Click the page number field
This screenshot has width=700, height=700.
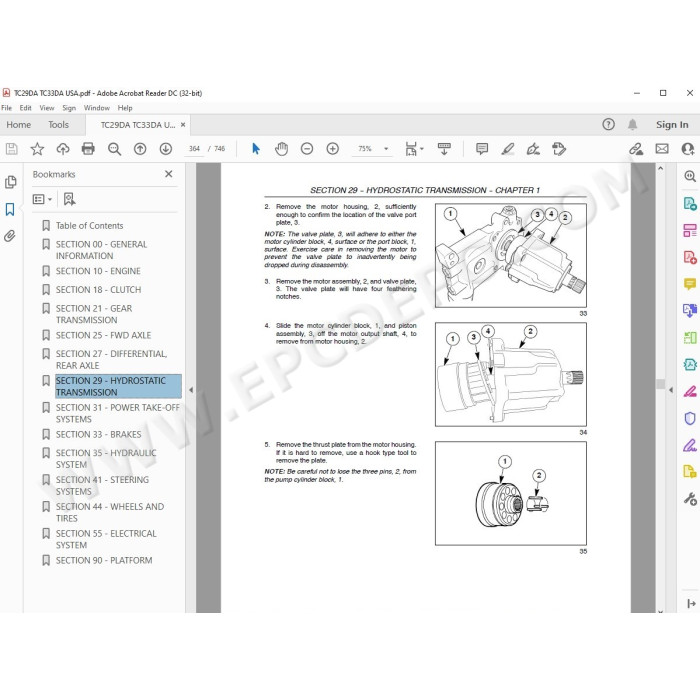(194, 149)
